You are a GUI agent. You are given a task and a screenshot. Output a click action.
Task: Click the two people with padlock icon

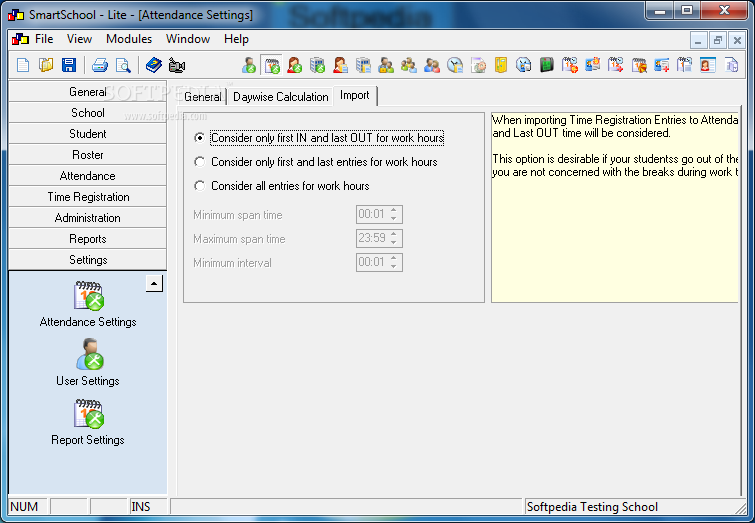[x=386, y=65]
